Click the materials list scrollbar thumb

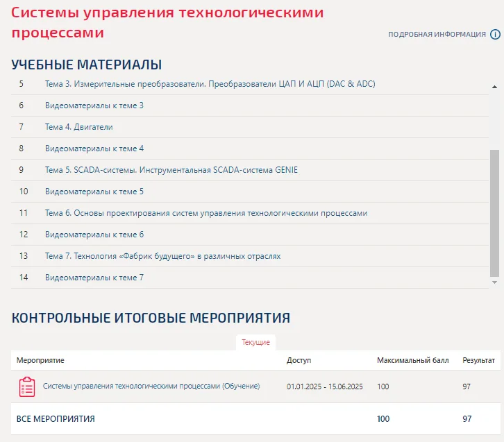pyautogui.click(x=494, y=212)
